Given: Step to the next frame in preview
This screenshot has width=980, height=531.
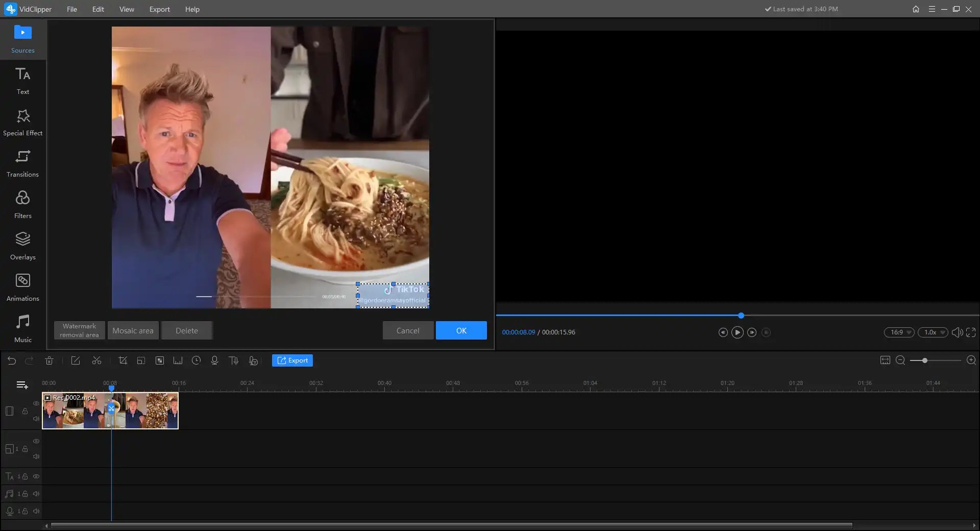Looking at the screenshot, I should [x=752, y=332].
